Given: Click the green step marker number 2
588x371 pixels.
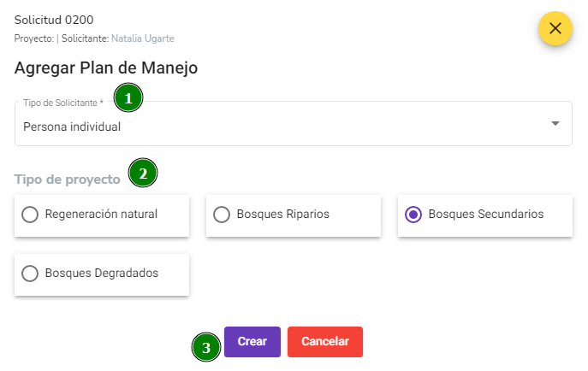Looking at the screenshot, I should click(x=143, y=173).
